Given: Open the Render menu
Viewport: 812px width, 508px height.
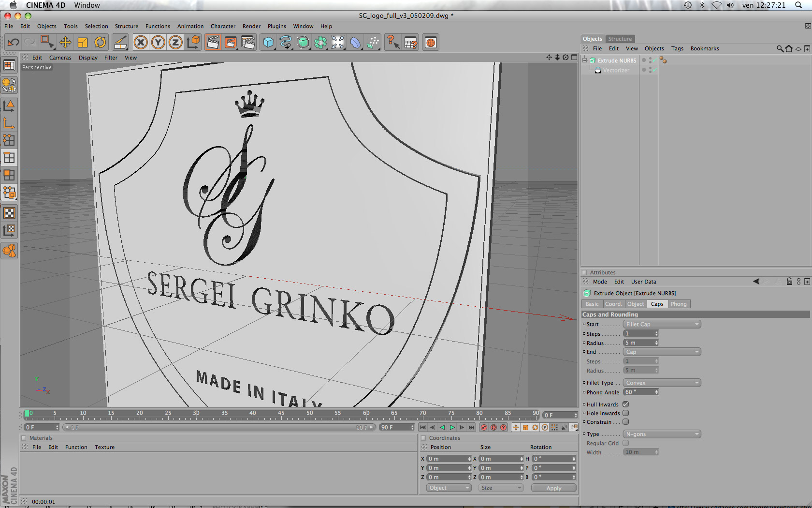Looking at the screenshot, I should pos(251,26).
